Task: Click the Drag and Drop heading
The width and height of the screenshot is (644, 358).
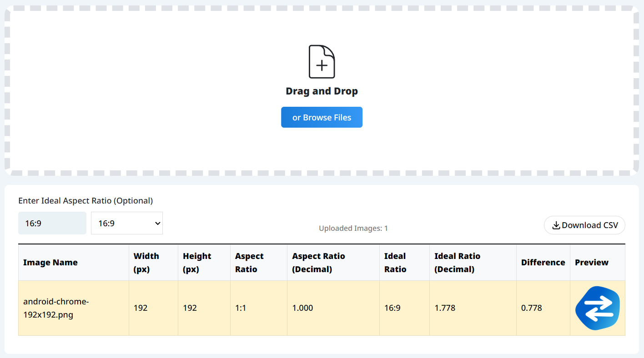Action: tap(322, 91)
